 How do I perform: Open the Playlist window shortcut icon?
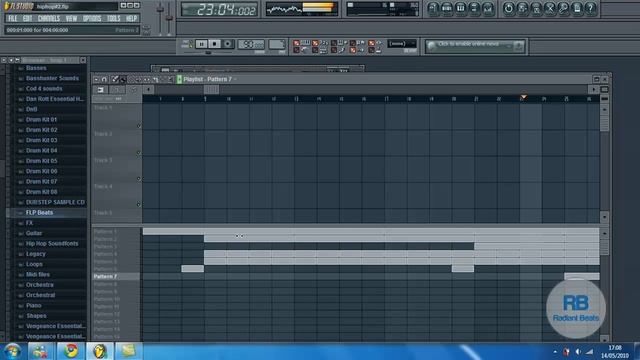(x=433, y=8)
